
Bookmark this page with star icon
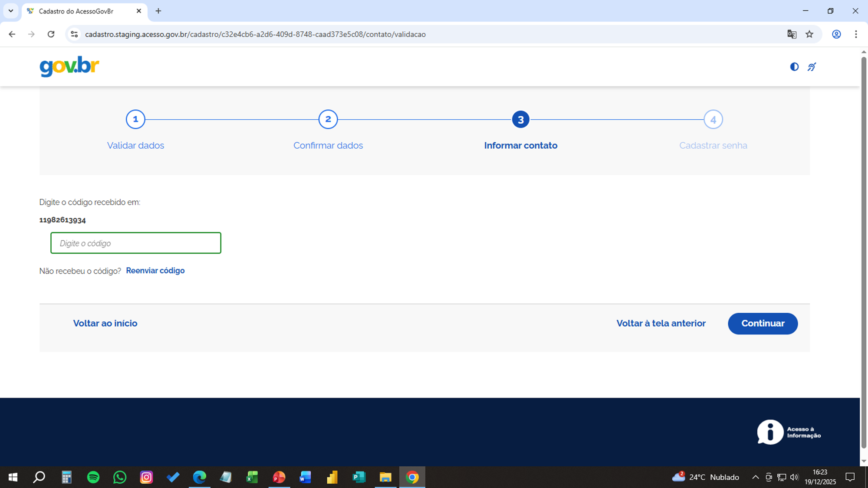pyautogui.click(x=809, y=34)
